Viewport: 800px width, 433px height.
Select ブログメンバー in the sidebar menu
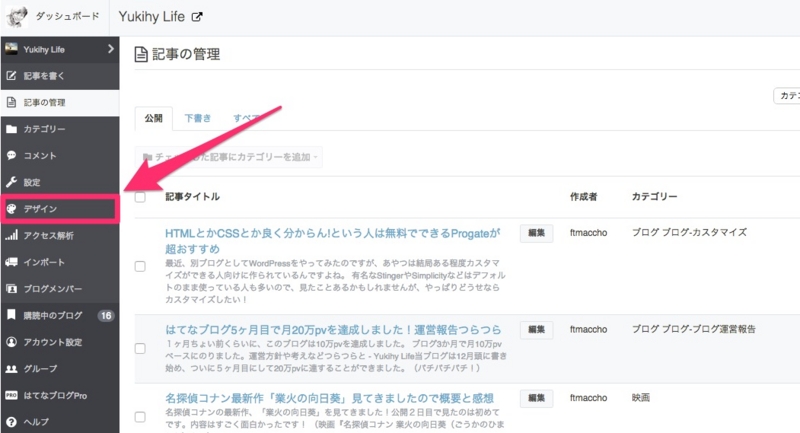click(60, 289)
